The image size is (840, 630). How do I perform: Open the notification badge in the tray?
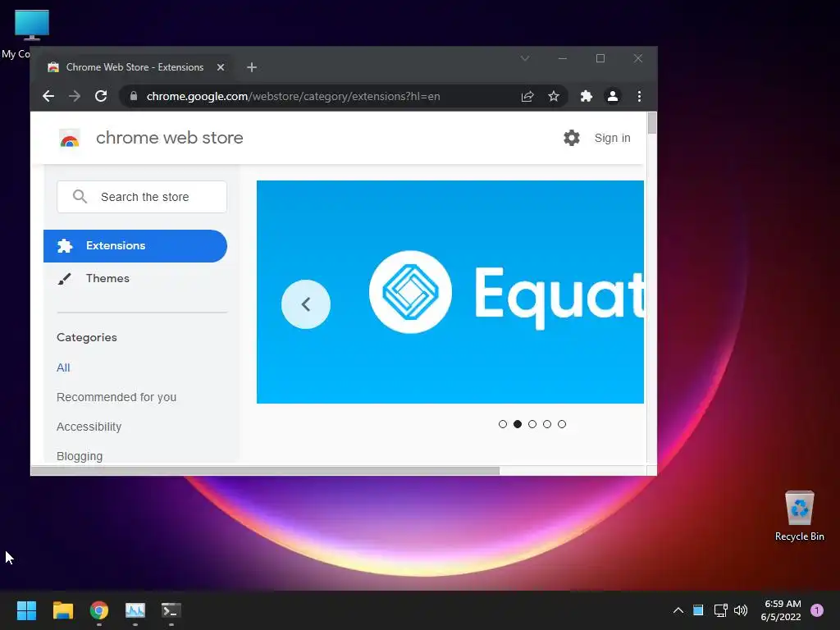tap(817, 610)
